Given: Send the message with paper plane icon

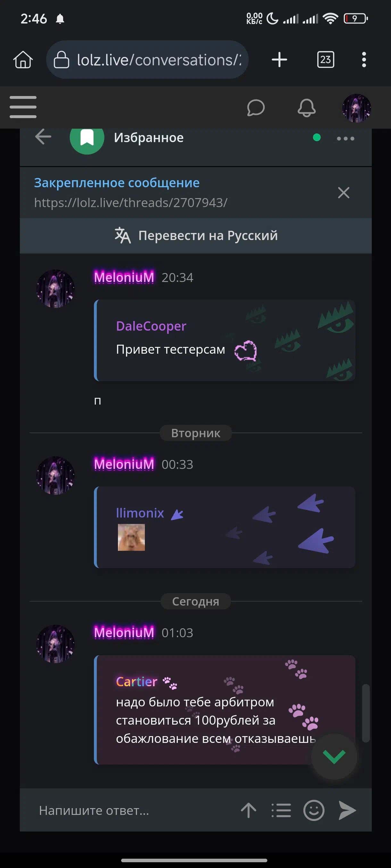Looking at the screenshot, I should tap(347, 810).
